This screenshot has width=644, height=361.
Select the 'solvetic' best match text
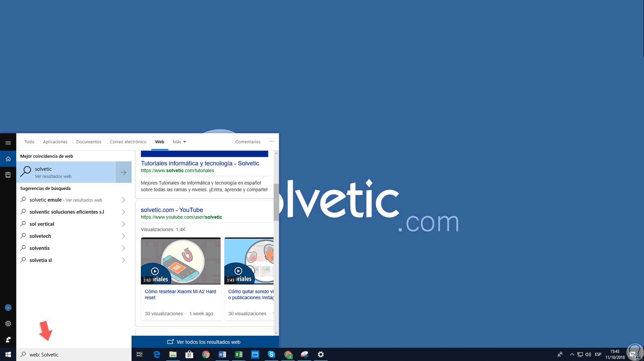[43, 169]
